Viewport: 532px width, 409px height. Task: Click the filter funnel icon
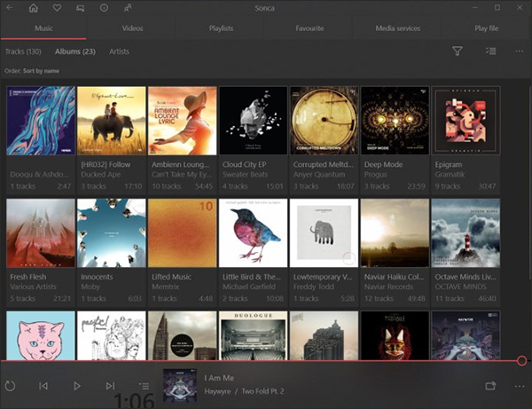tap(458, 51)
